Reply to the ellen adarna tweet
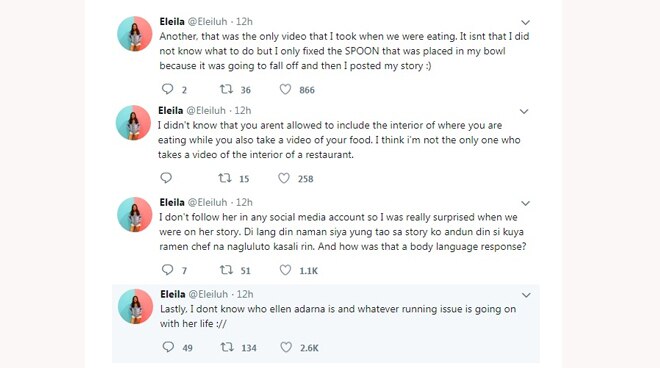660x368 pixels. point(168,347)
